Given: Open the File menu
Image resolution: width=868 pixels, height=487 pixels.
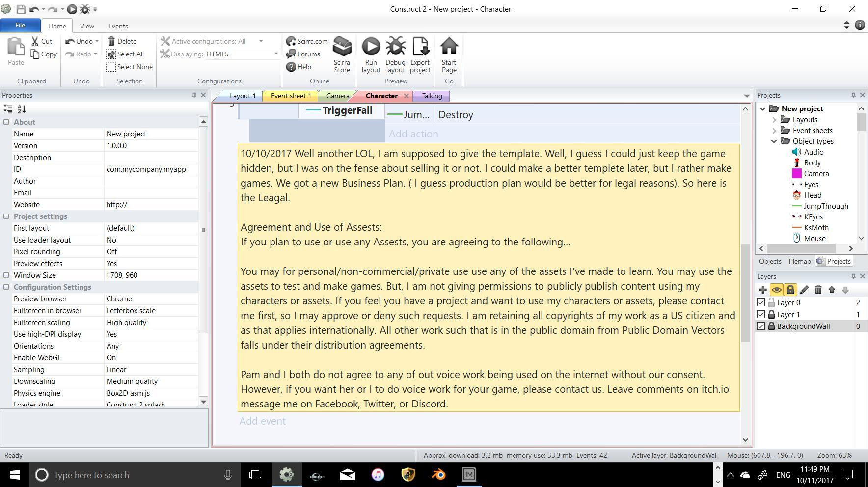Looking at the screenshot, I should click(x=20, y=25).
